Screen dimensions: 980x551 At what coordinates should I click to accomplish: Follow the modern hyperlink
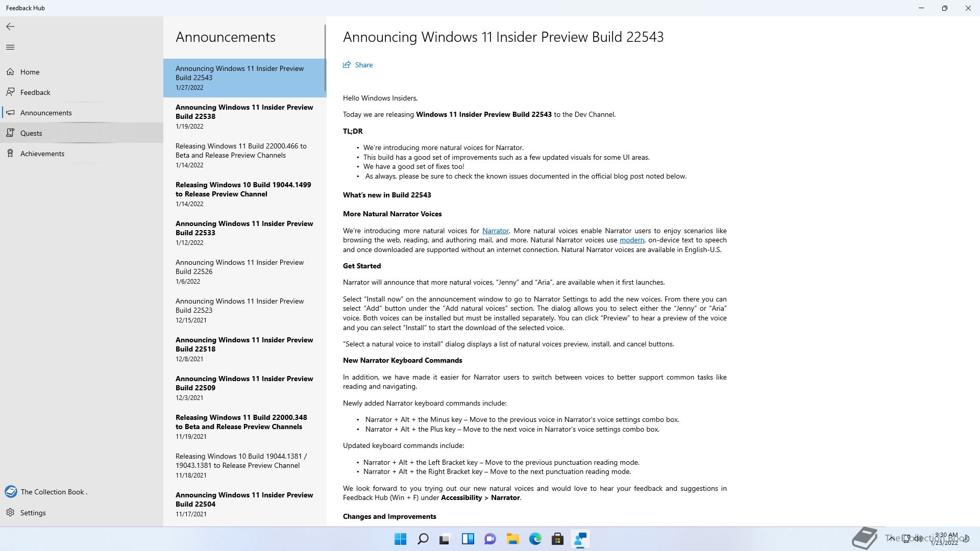click(x=632, y=240)
